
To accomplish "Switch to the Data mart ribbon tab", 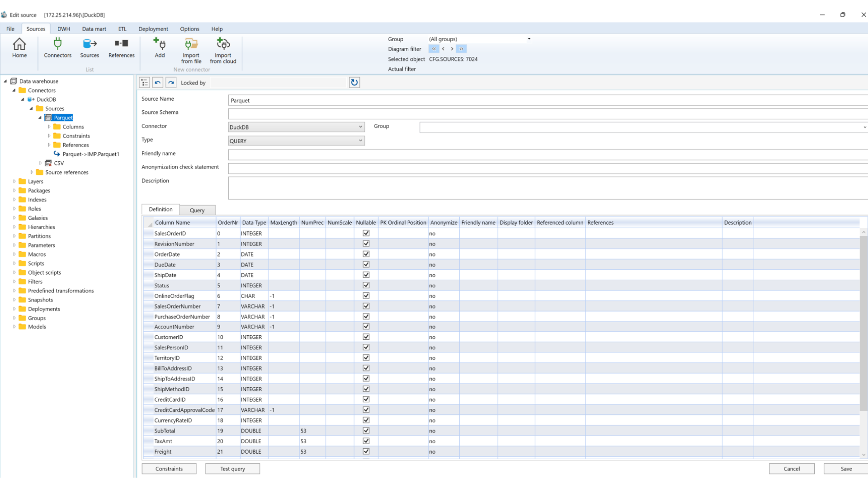I will (x=94, y=29).
